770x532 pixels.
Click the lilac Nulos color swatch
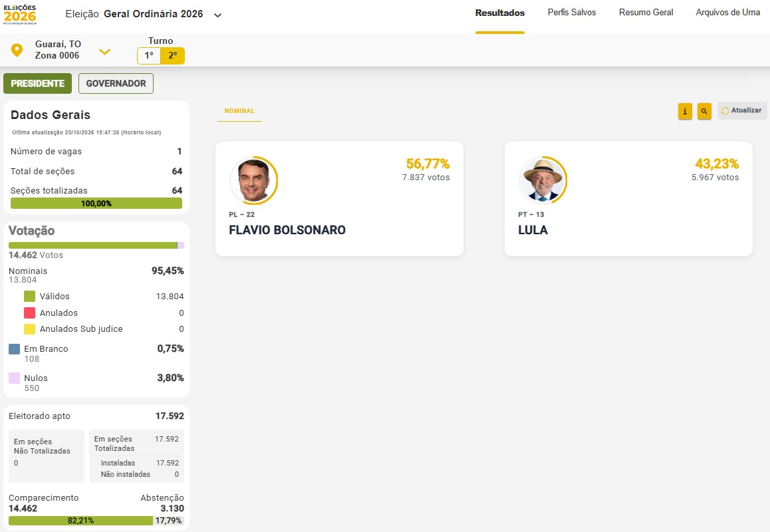click(x=14, y=378)
